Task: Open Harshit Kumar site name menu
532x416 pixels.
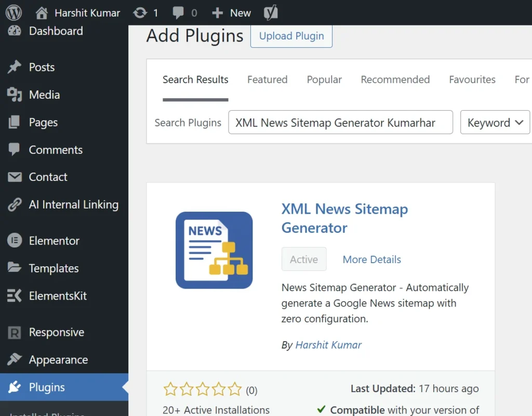Action: point(78,12)
